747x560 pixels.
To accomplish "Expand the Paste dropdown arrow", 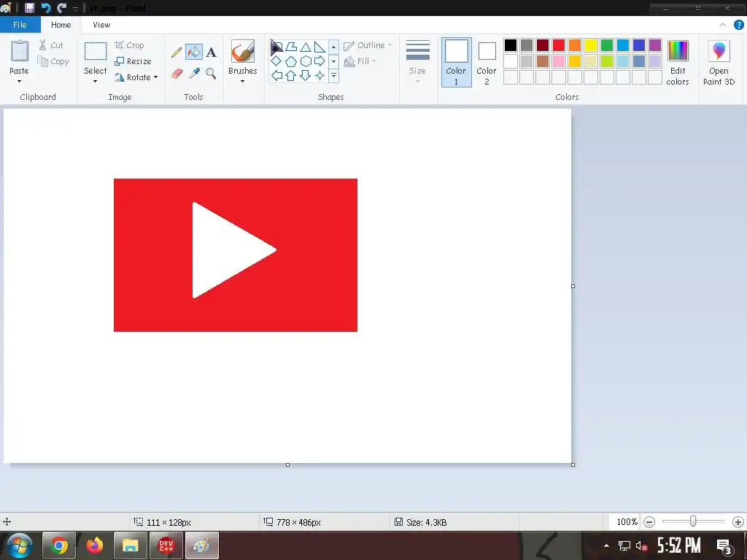I will [x=20, y=82].
